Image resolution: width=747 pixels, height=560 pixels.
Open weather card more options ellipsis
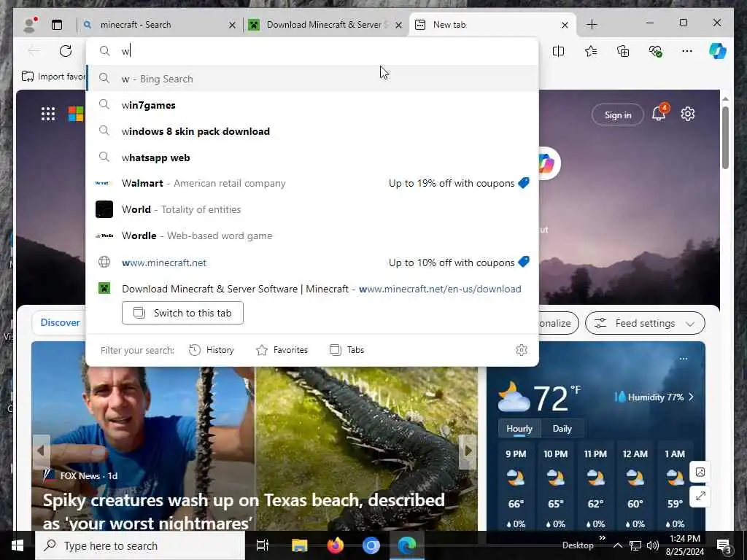pyautogui.click(x=683, y=359)
